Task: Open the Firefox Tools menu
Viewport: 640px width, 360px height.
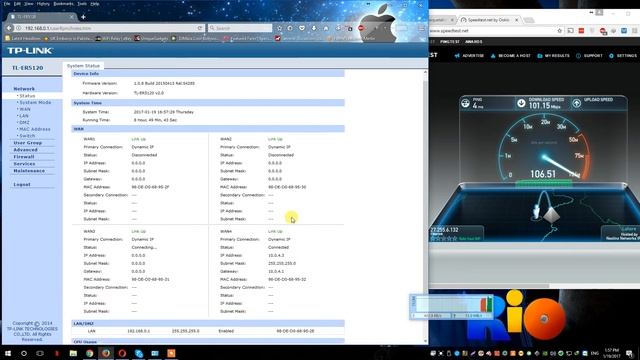Action: [x=82, y=4]
